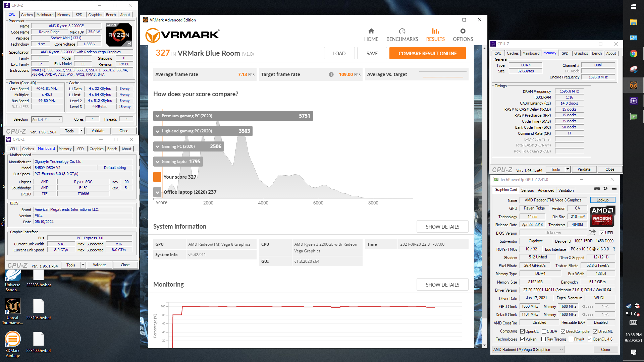Viewport: 644px width, 362px height.
Task: Toggle the DirectCompute checkbox
Action: (563, 331)
